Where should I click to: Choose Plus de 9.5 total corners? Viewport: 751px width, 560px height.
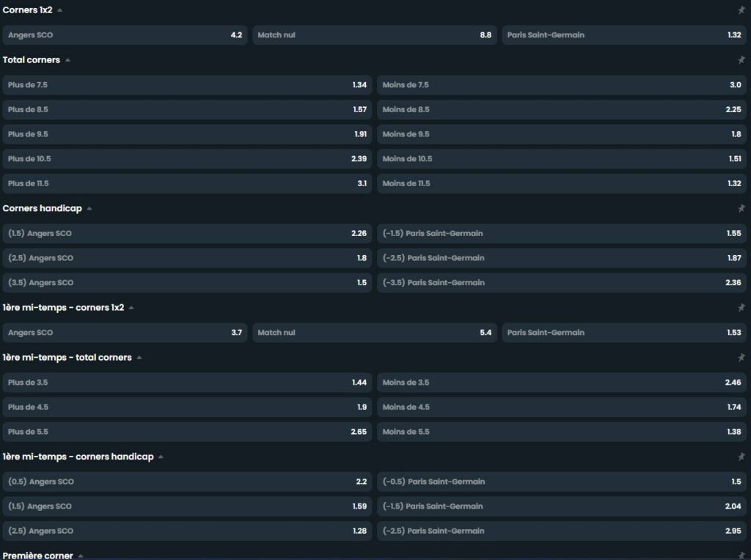187,134
